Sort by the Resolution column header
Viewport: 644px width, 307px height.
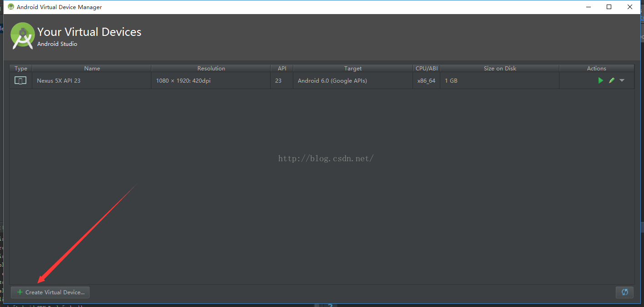click(x=211, y=68)
